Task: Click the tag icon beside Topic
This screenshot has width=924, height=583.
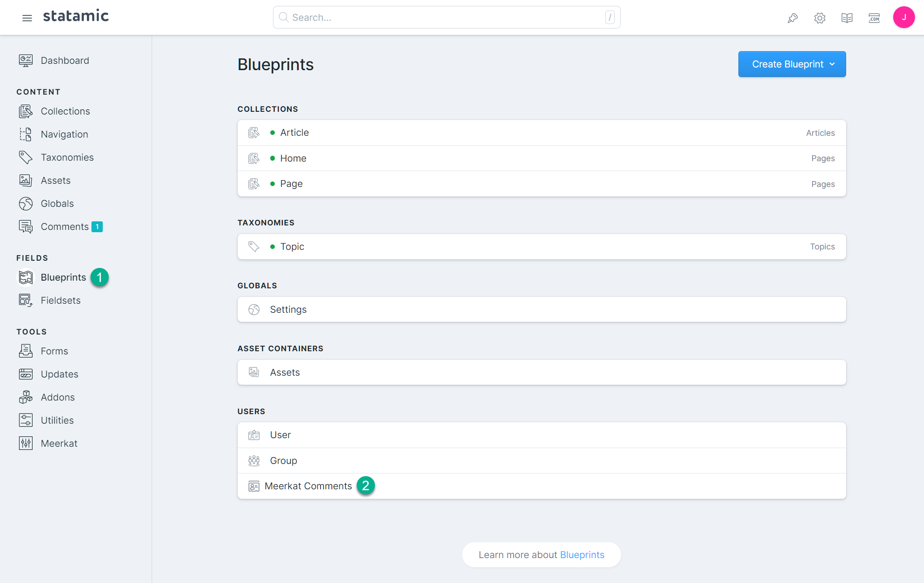Action: [254, 247]
